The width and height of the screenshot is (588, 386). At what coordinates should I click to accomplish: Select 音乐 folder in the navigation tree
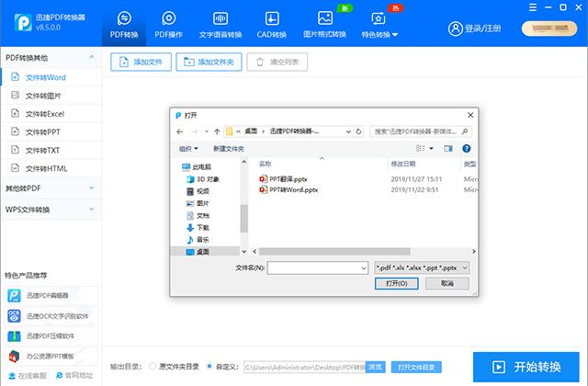click(198, 240)
